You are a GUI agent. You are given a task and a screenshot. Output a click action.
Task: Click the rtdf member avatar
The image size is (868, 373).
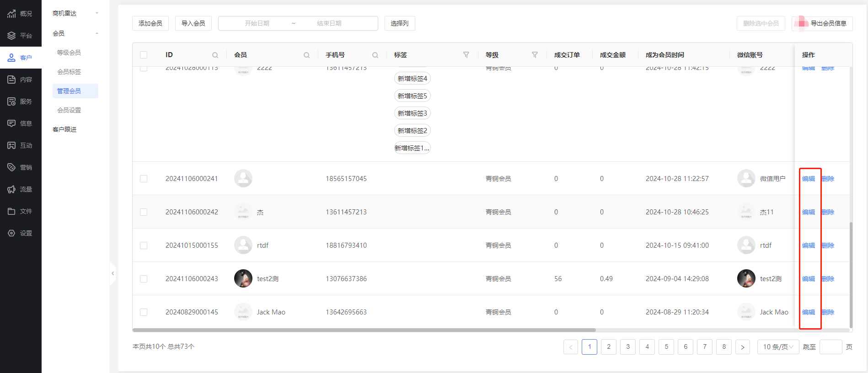point(243,245)
